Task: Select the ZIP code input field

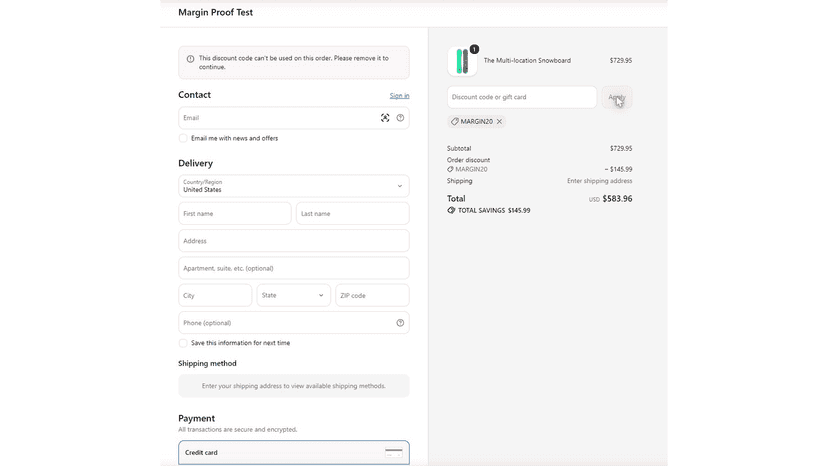Action: pos(372,295)
